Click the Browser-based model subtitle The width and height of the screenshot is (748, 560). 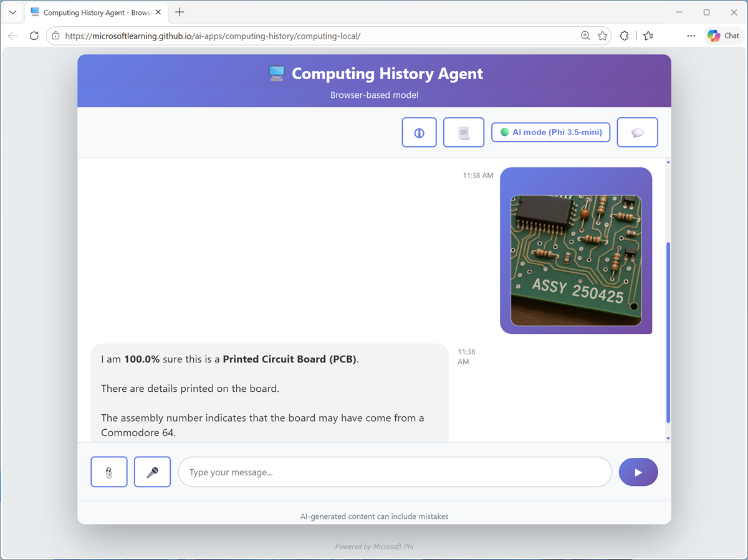tap(374, 95)
